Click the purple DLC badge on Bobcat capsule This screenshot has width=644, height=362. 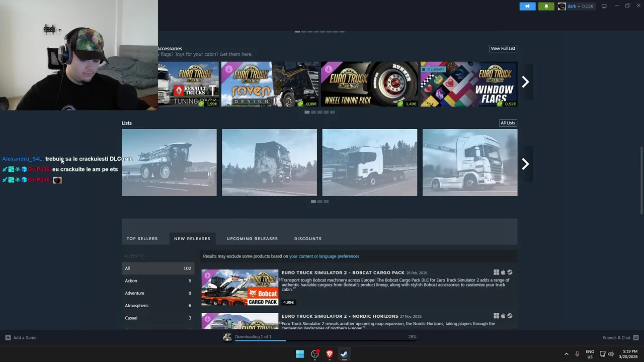pyautogui.click(x=207, y=276)
